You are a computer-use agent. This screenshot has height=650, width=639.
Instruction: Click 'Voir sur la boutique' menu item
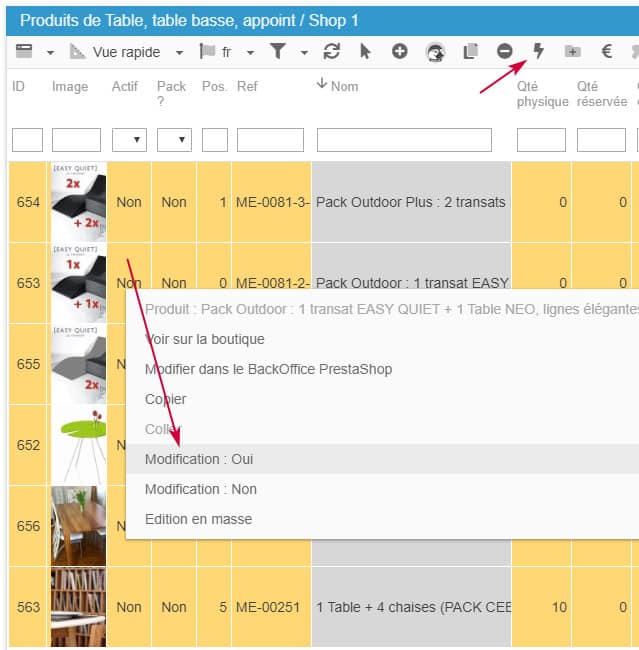(x=204, y=339)
